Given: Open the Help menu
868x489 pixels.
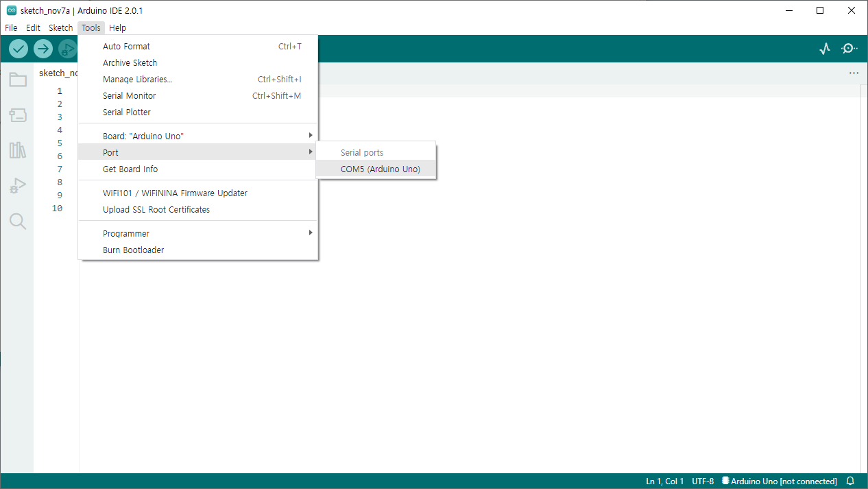Looking at the screenshot, I should point(118,28).
